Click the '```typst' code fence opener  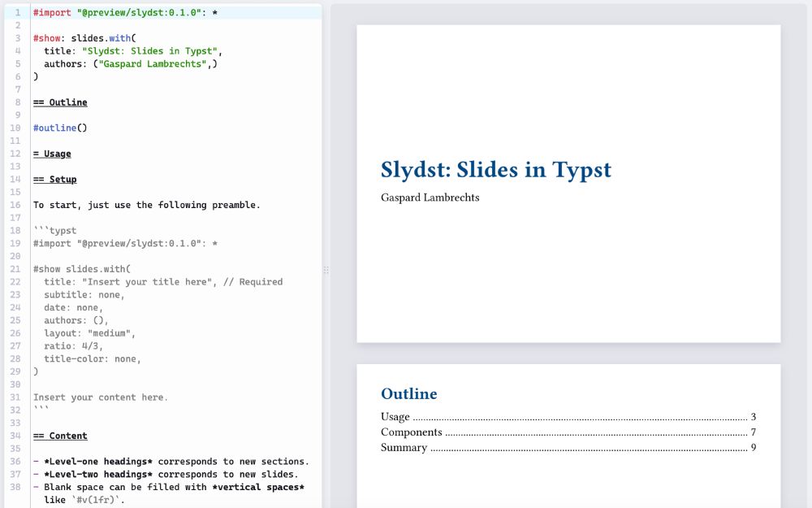[55, 231]
